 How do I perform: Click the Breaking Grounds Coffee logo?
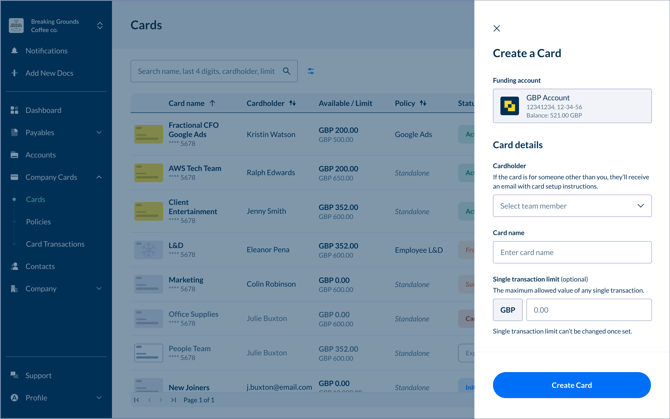coord(16,26)
